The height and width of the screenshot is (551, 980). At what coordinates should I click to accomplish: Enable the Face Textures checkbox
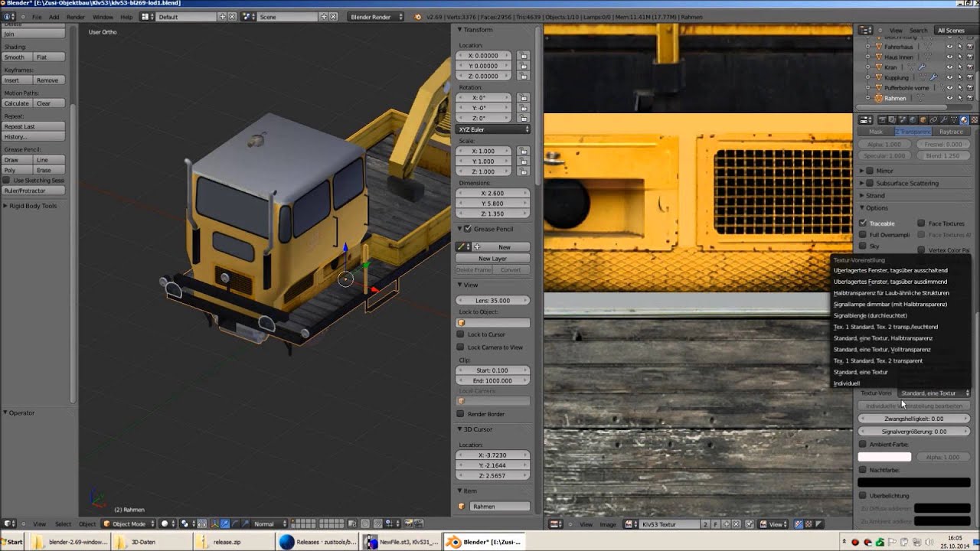pos(921,223)
